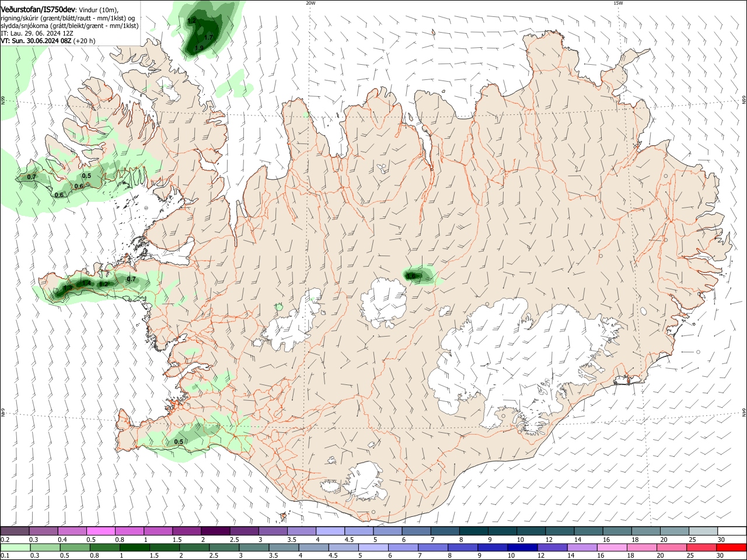Select the dark green swatch labeled 1 in rain scale
This screenshot has height=560, width=747.
click(135, 547)
